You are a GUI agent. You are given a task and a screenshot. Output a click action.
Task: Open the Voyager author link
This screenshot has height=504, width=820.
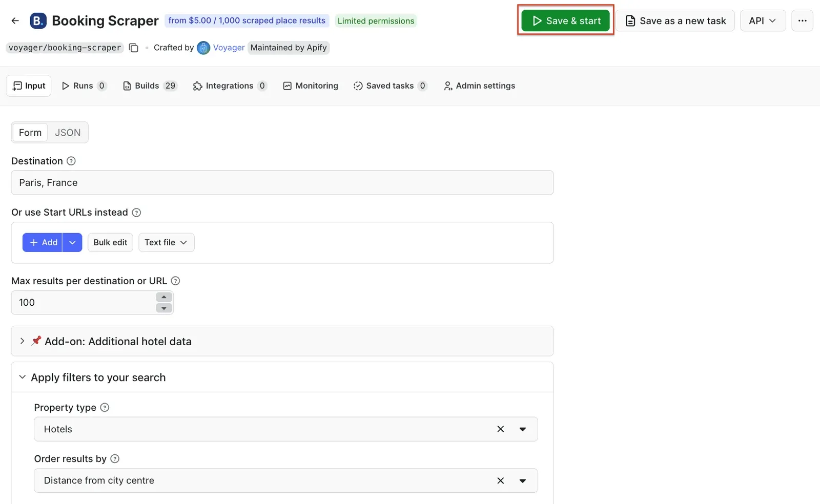[229, 48]
